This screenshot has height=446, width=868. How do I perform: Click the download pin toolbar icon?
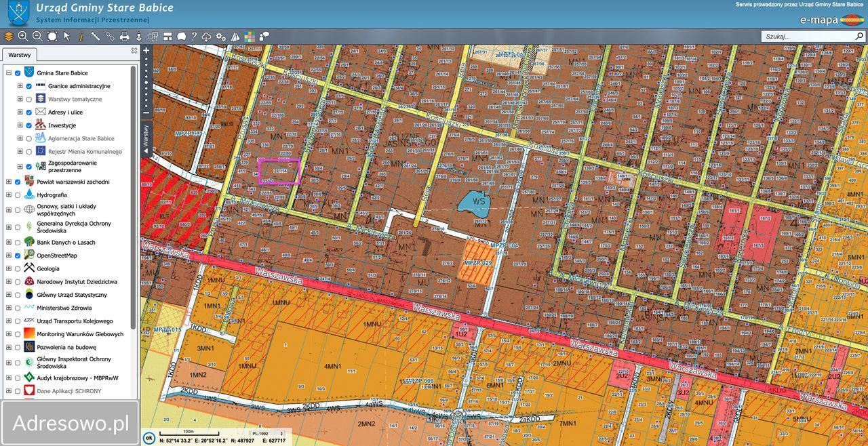pyautogui.click(x=138, y=37)
